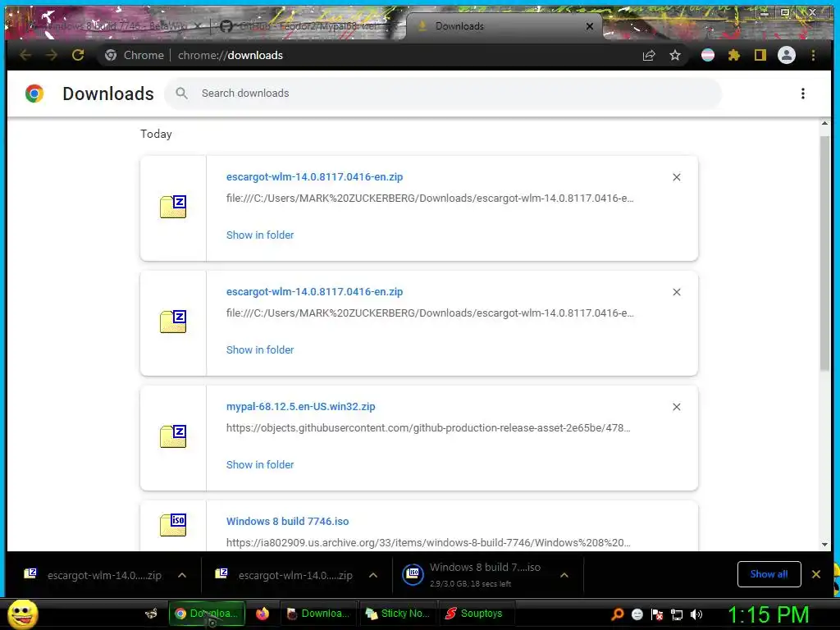Open the volume speaker tray icon
The height and width of the screenshot is (630, 840).
point(696,614)
